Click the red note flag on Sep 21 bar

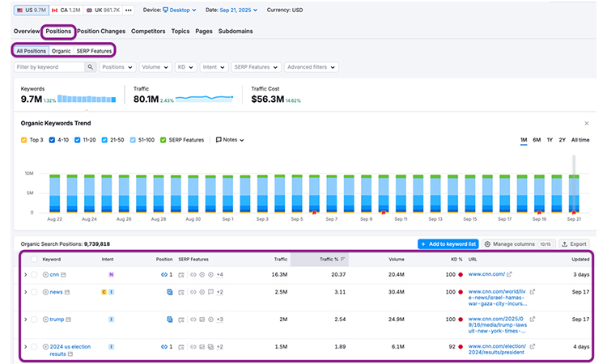click(574, 213)
